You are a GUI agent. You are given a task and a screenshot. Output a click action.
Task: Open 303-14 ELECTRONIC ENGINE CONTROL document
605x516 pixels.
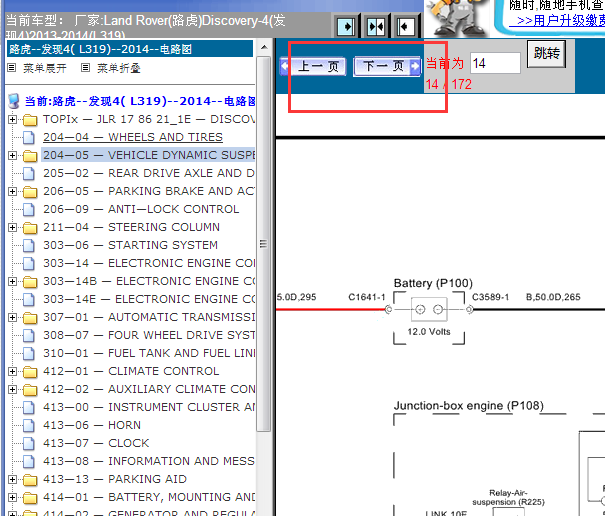[x=149, y=263]
